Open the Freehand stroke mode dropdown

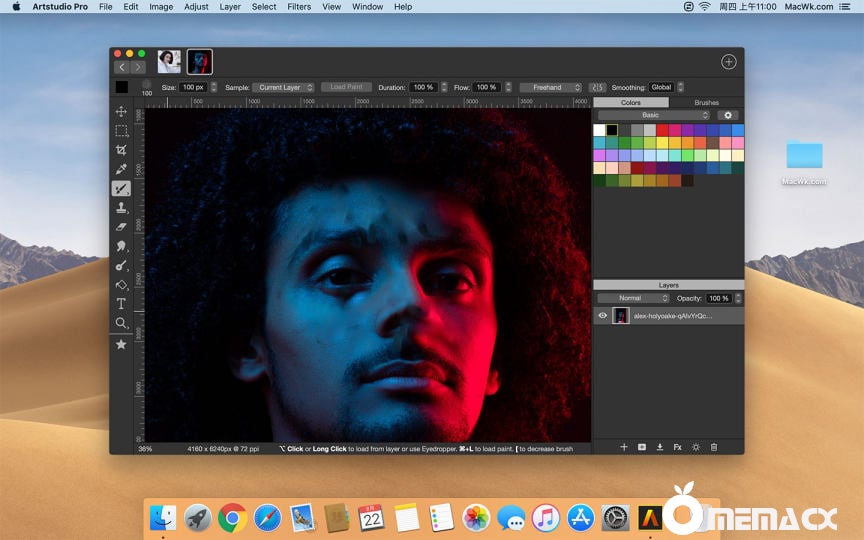tap(550, 88)
